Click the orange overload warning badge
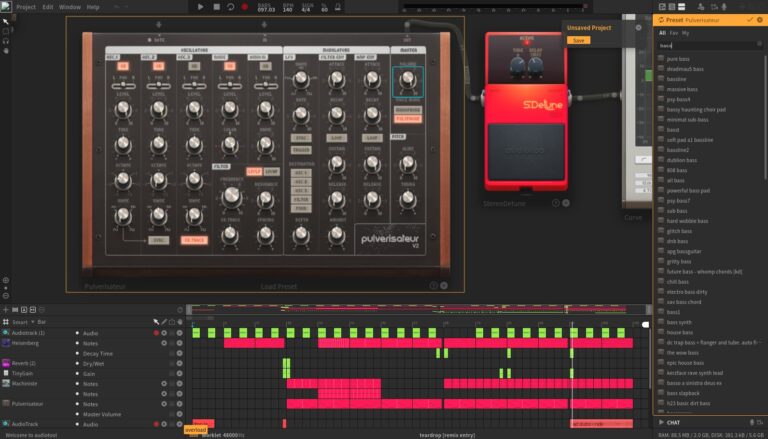 point(196,430)
